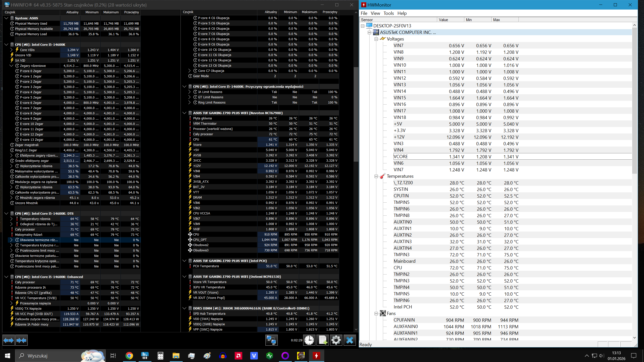Click the Maksimum column header
This screenshot has height=362, width=644.
pyautogui.click(x=111, y=12)
